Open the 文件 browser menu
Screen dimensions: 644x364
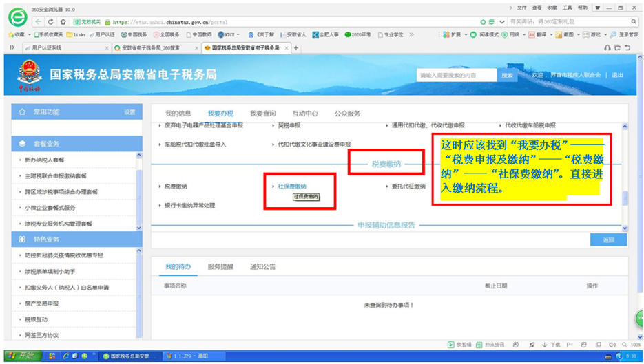pos(521,8)
